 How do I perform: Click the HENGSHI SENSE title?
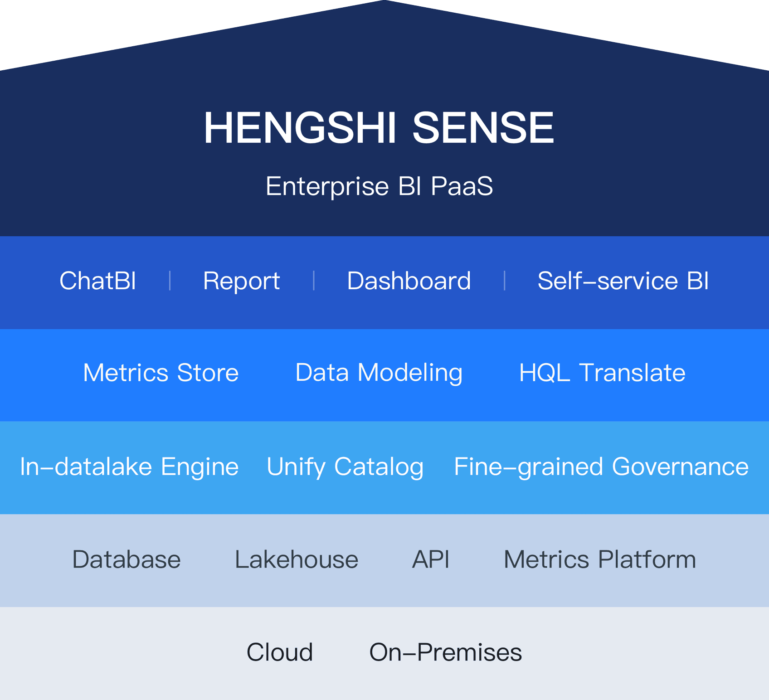379,128
